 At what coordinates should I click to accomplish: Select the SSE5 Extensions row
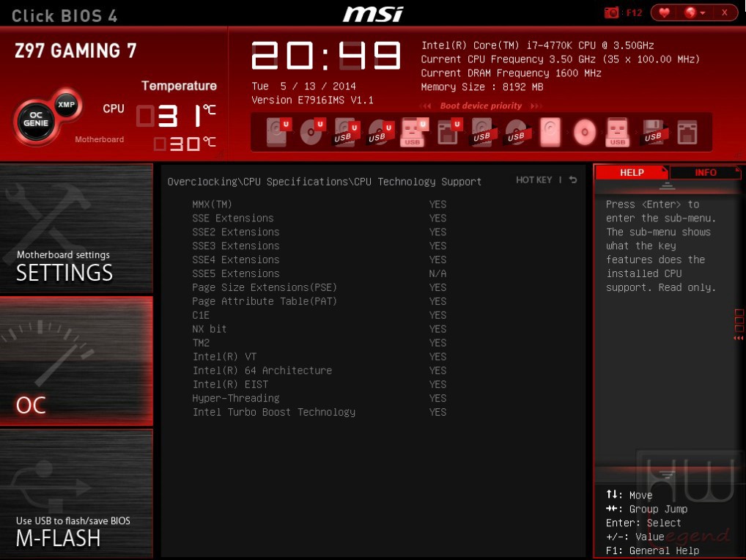click(320, 273)
